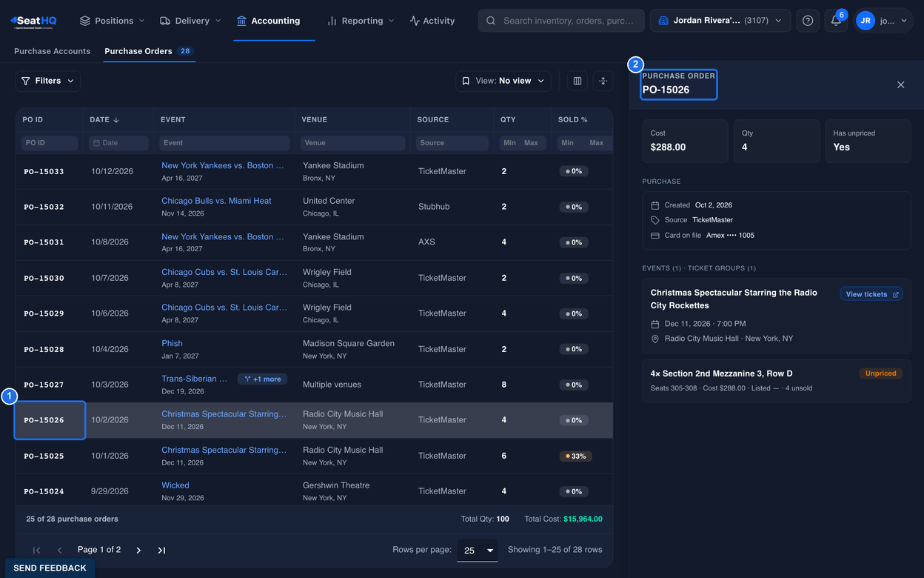Open the Wicked event link
The height and width of the screenshot is (578, 924).
[175, 485]
